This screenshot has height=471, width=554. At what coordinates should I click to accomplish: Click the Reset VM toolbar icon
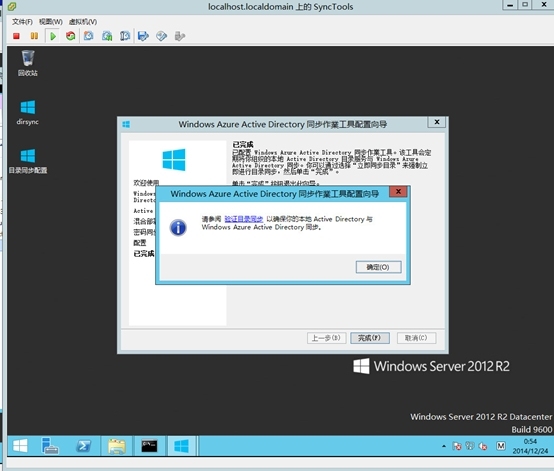[71, 36]
